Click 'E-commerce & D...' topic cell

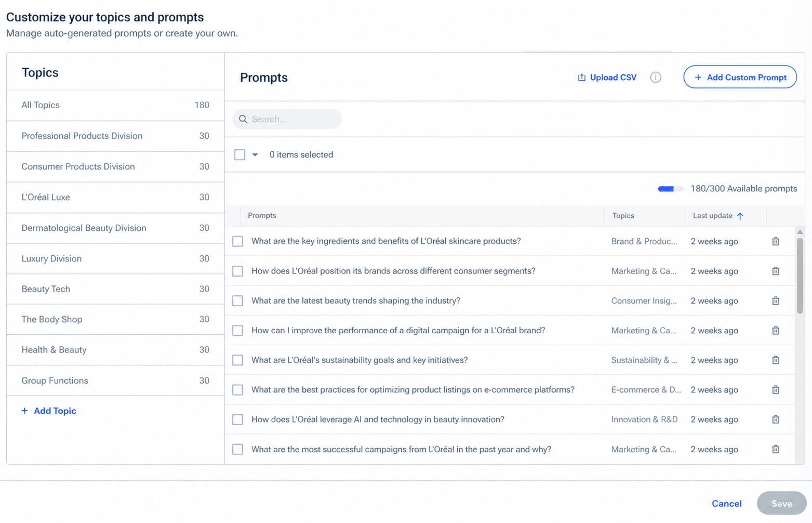click(x=646, y=389)
